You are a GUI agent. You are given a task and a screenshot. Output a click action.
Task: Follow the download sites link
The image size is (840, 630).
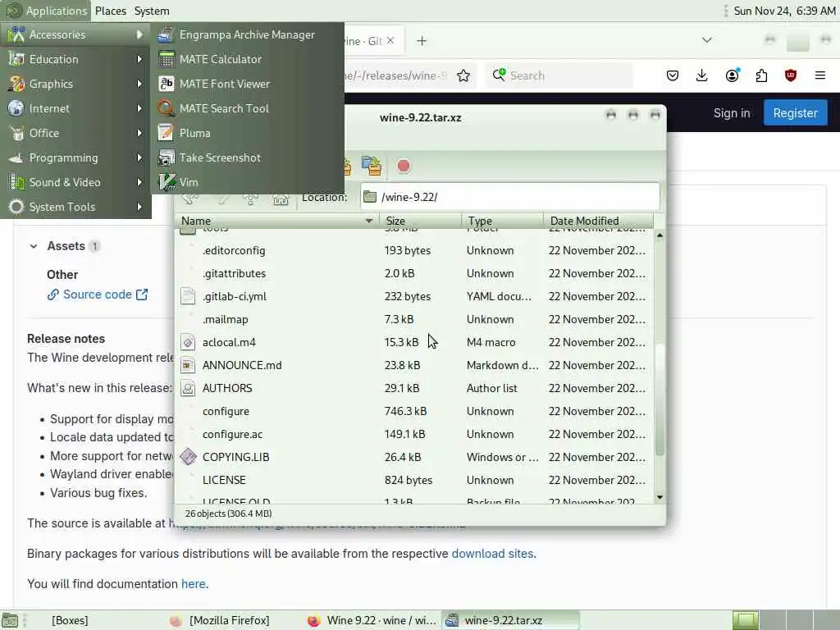pos(492,554)
